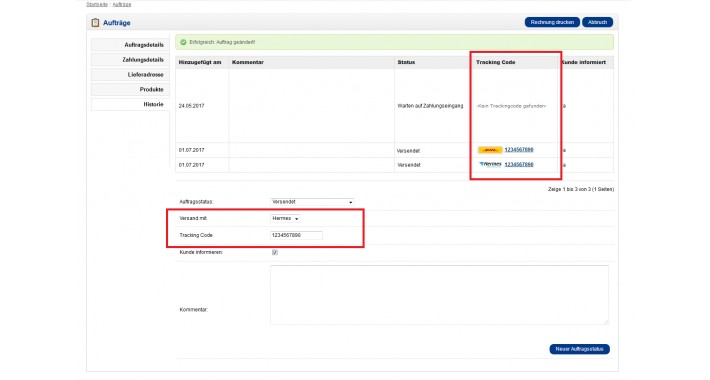Screen dimensions: 710x380
Task: Click inside the Kommentar text area
Action: (439, 295)
